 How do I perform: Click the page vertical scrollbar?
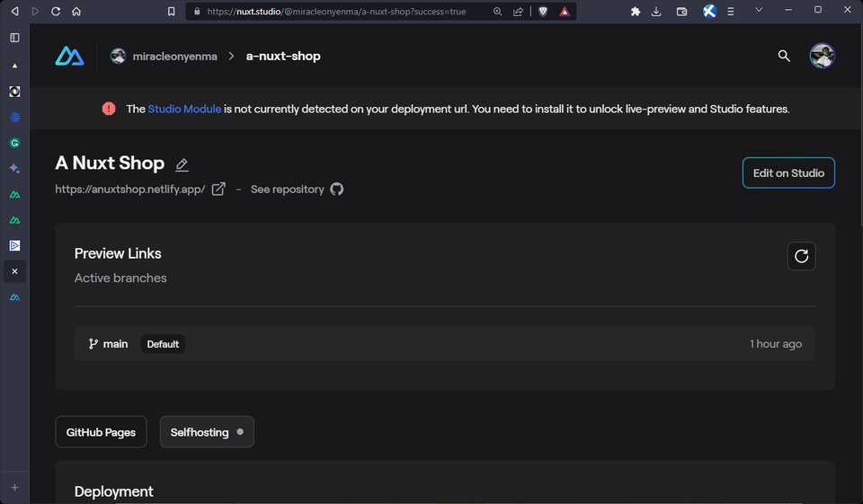coord(859,127)
